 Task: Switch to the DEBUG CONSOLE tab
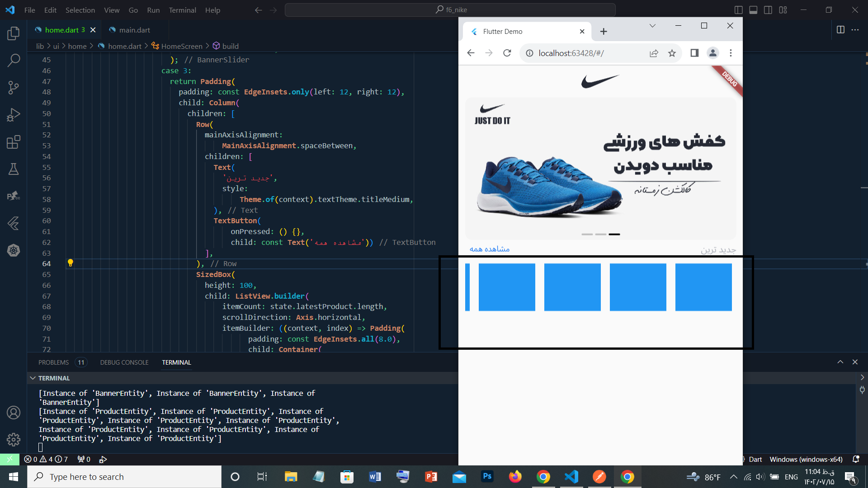tap(123, 362)
